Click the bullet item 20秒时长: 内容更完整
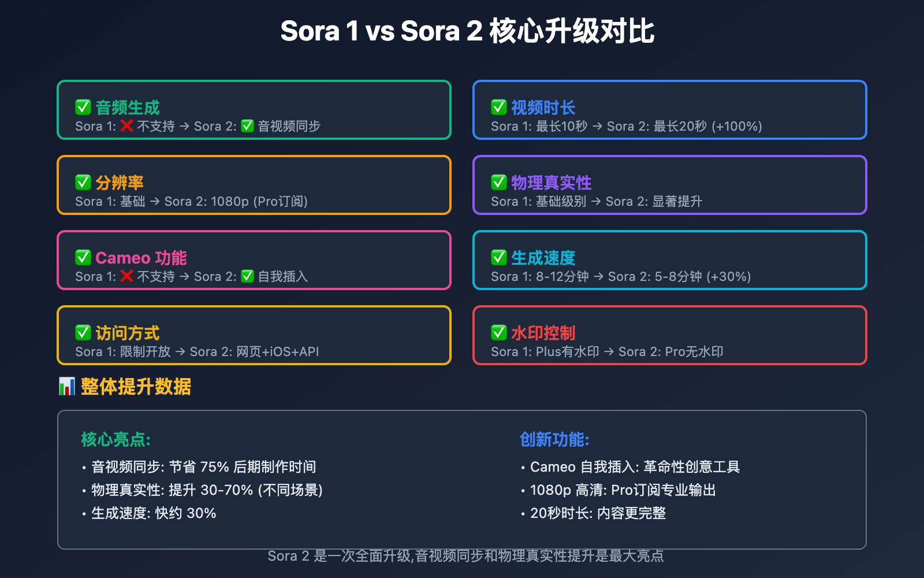Screen dimensions: 924x578 [598, 513]
